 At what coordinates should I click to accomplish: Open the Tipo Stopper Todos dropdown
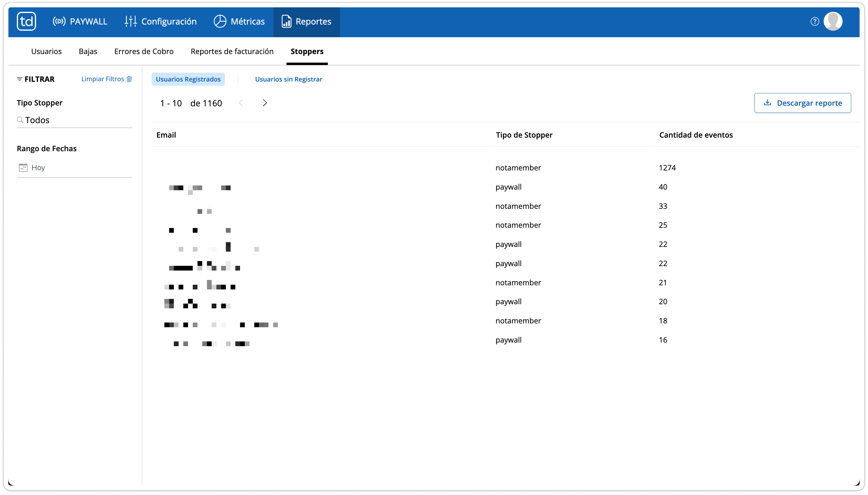pyautogui.click(x=75, y=120)
